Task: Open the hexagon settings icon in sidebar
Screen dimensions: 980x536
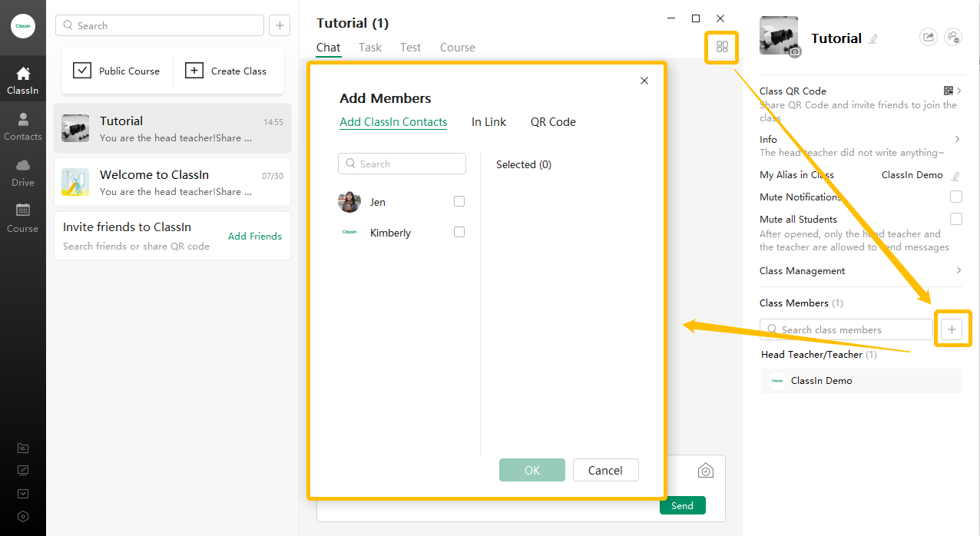Action: click(x=23, y=517)
